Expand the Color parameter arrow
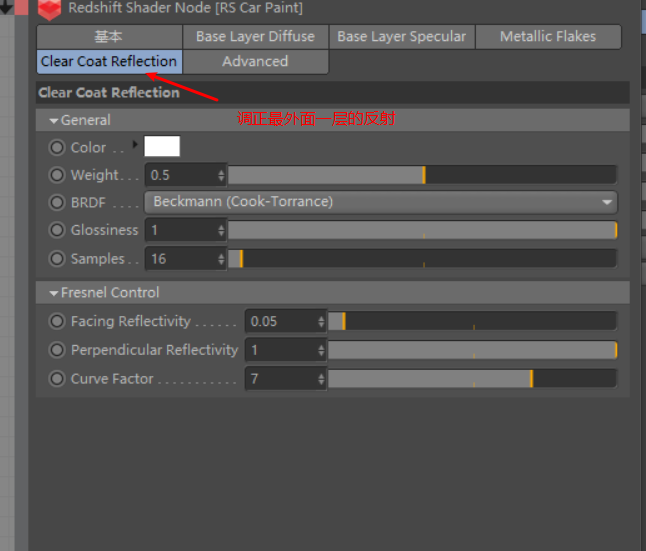 tap(135, 144)
